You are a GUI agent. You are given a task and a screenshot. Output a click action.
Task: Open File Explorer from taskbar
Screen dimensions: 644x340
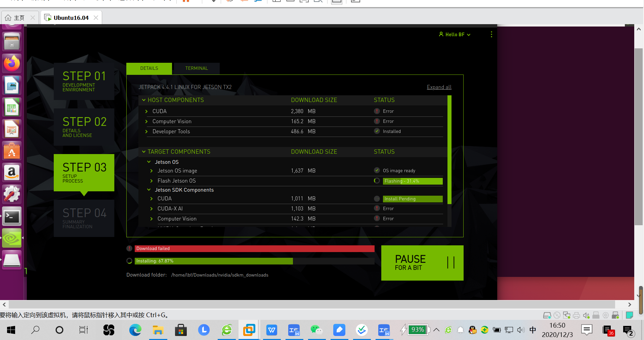tap(158, 330)
